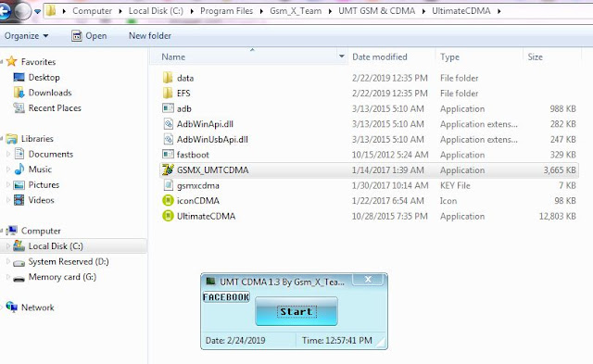Expand the Local Disk (C:) node
This screenshot has height=364, width=593.
coord(8,246)
